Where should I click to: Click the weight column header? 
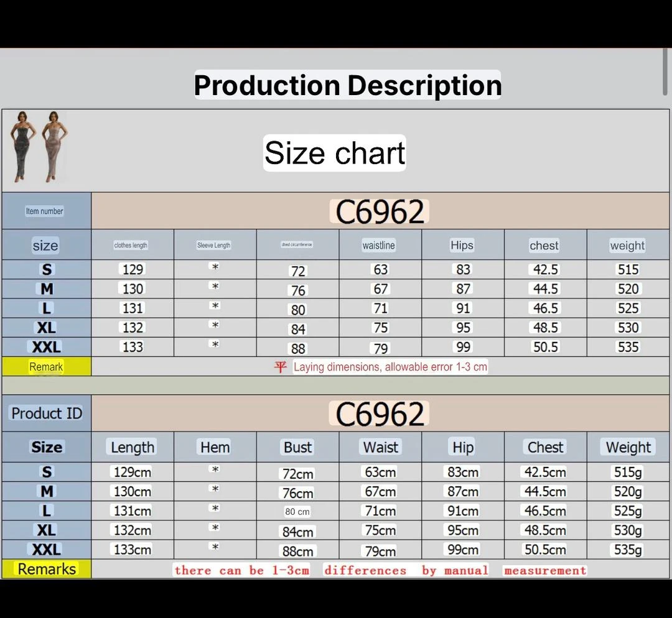[627, 245]
